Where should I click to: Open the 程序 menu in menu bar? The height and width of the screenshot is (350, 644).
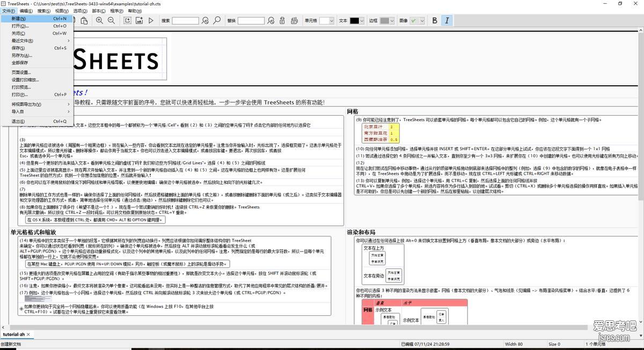[116, 11]
